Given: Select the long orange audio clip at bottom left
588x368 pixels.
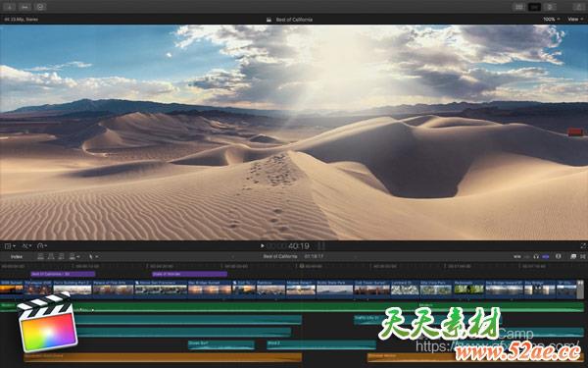Looking at the screenshot, I should click(163, 357).
